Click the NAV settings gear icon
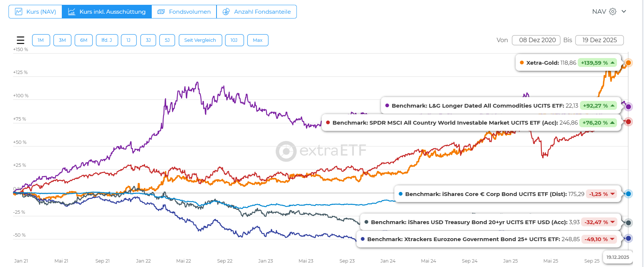The width and height of the screenshot is (644, 267). coord(613,11)
